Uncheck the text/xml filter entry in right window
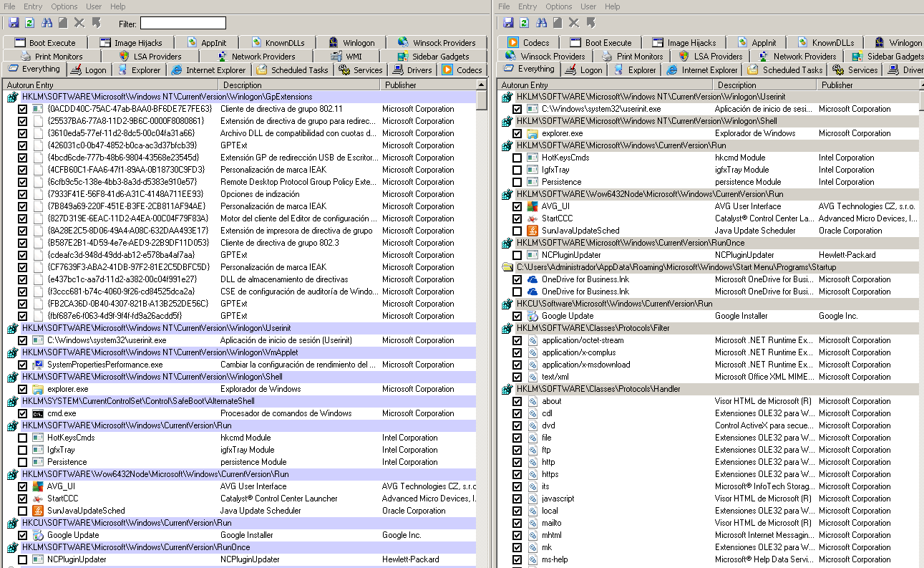 517,377
